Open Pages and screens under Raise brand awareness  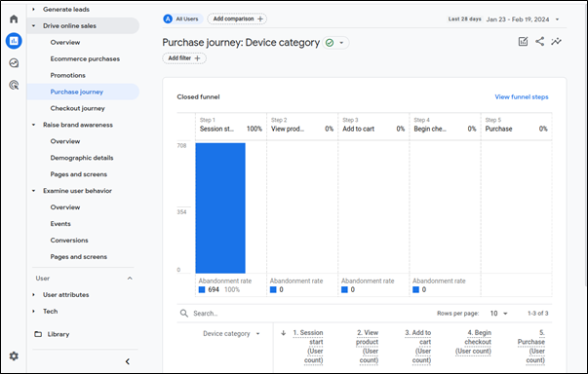coord(79,174)
